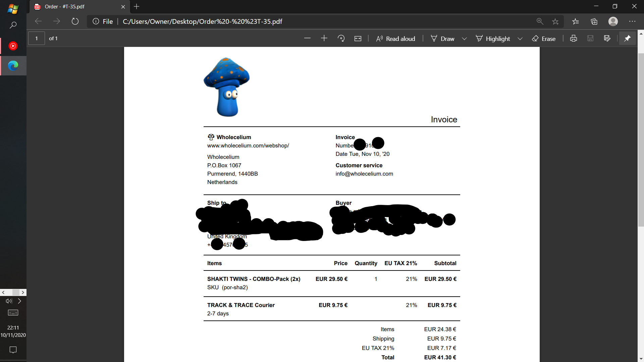Click the vertical scrollbar thumb
The width and height of the screenshot is (644, 362).
641,140
